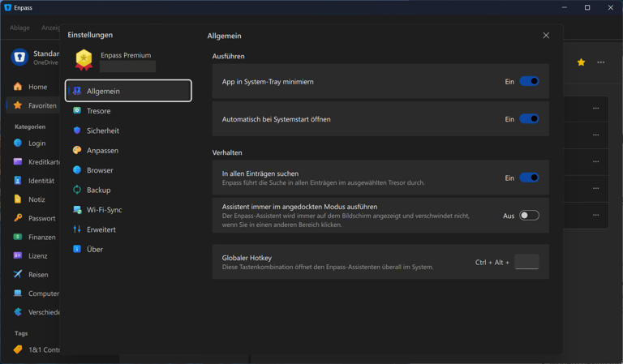The height and width of the screenshot is (364, 623).
Task: Open the Anzeige menu
Action: (x=51, y=28)
